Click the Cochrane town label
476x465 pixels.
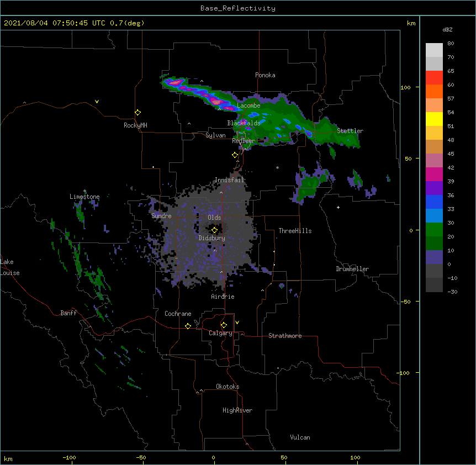coord(178,314)
